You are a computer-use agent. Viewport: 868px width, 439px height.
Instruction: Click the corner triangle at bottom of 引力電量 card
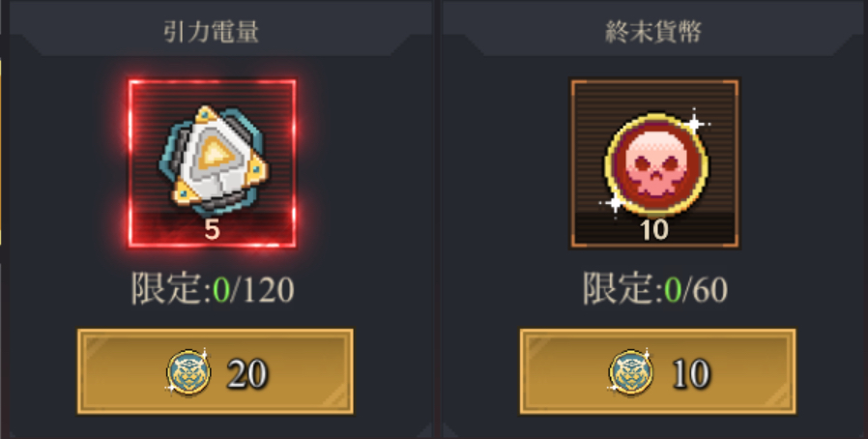pyautogui.click(x=423, y=430)
